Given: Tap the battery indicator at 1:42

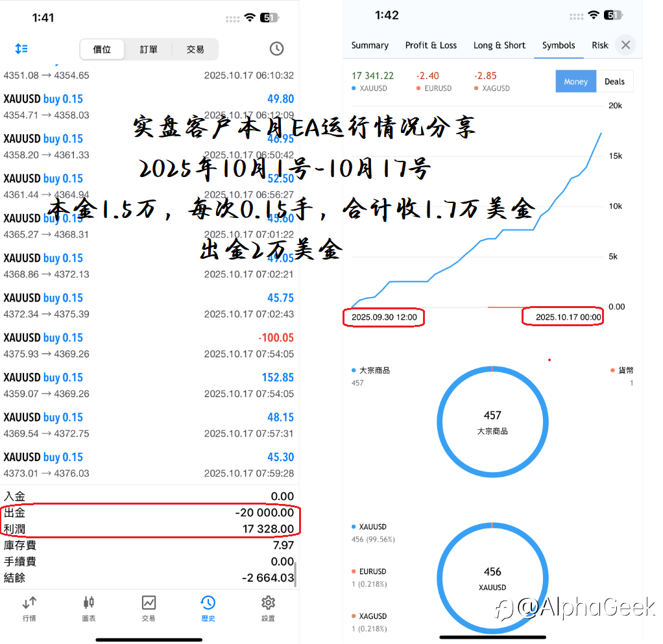Looking at the screenshot, I should [x=612, y=15].
